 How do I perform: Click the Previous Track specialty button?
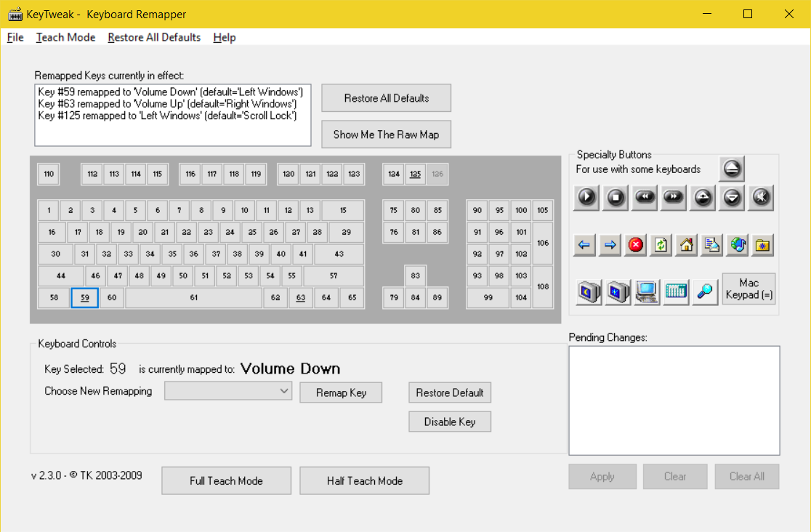pyautogui.click(x=645, y=197)
